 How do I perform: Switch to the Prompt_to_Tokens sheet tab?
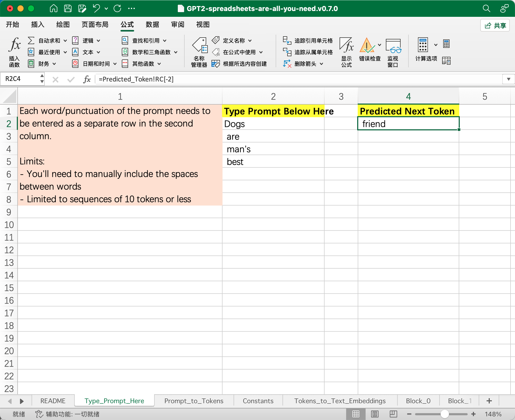click(x=194, y=401)
